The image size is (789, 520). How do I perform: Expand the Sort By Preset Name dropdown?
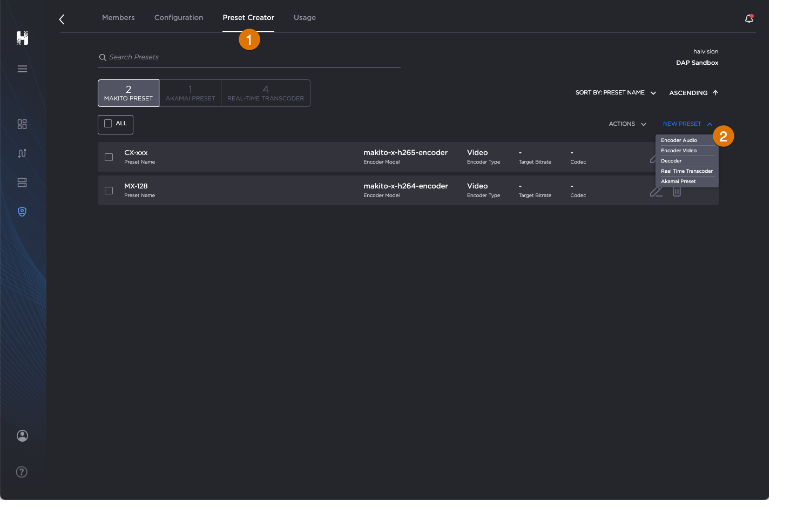[x=615, y=93]
